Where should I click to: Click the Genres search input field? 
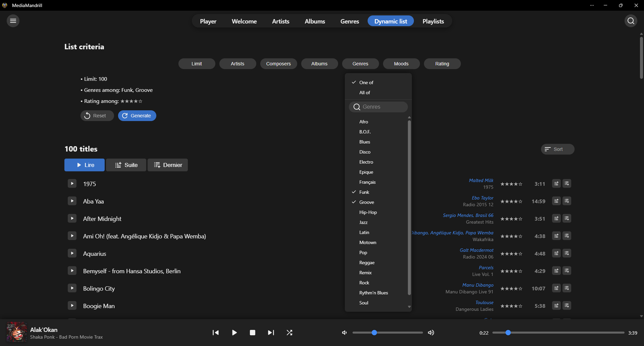coord(378,107)
